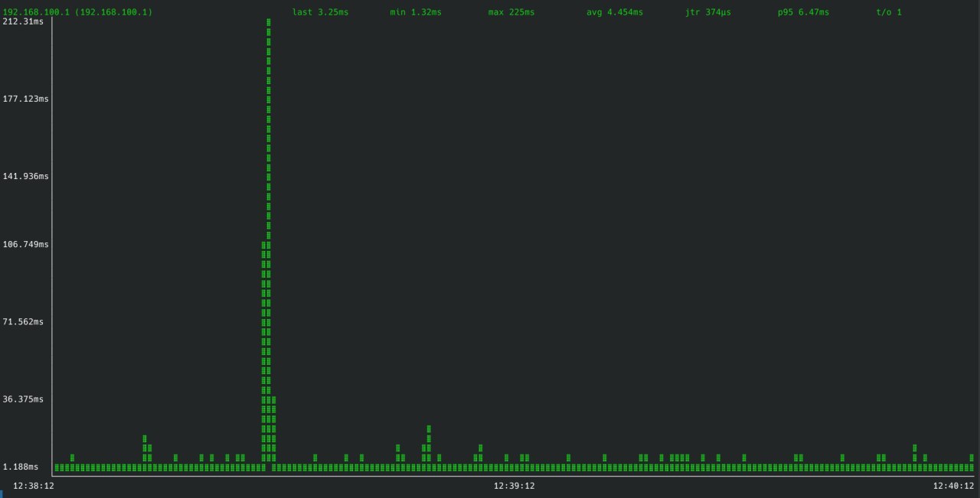Click the 't/o 1' timeout counter
This screenshot has width=980, height=498.
[x=889, y=13]
